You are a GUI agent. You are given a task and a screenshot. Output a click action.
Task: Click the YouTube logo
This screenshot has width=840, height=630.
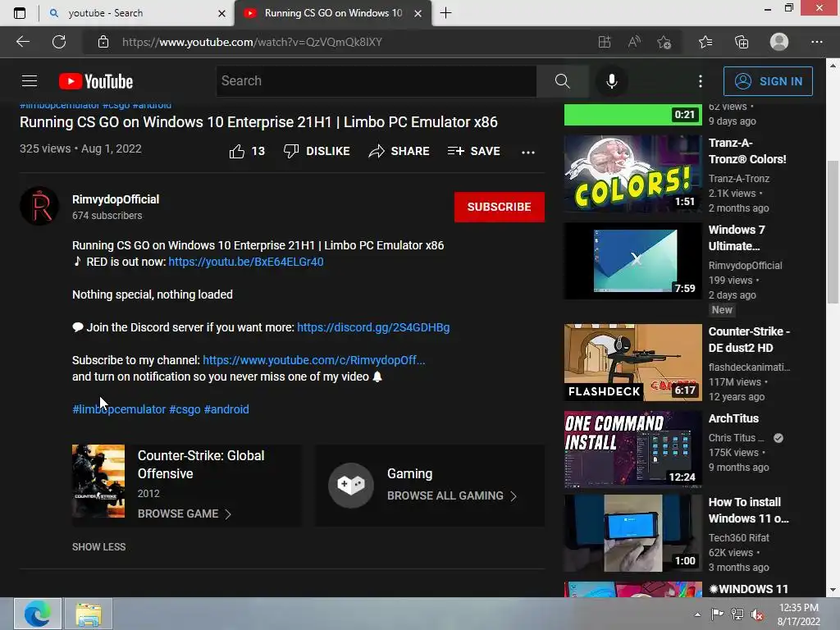coord(96,81)
